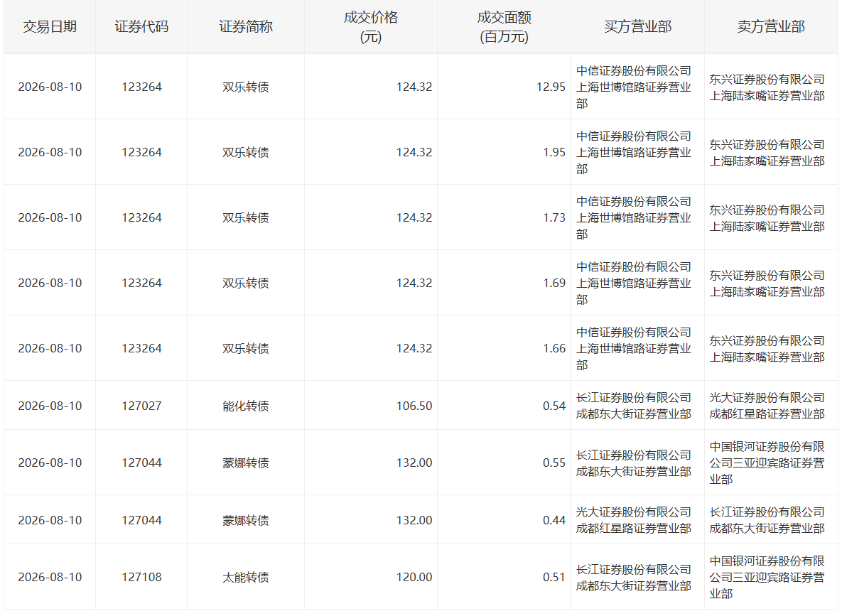
Task: Click the 120.00 price value
Action: [x=414, y=578]
